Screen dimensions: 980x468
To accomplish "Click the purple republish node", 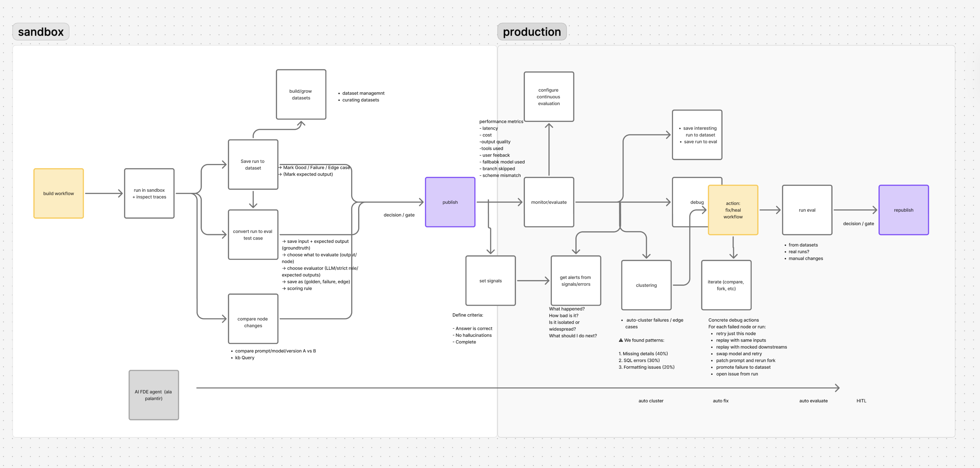I will click(x=904, y=210).
